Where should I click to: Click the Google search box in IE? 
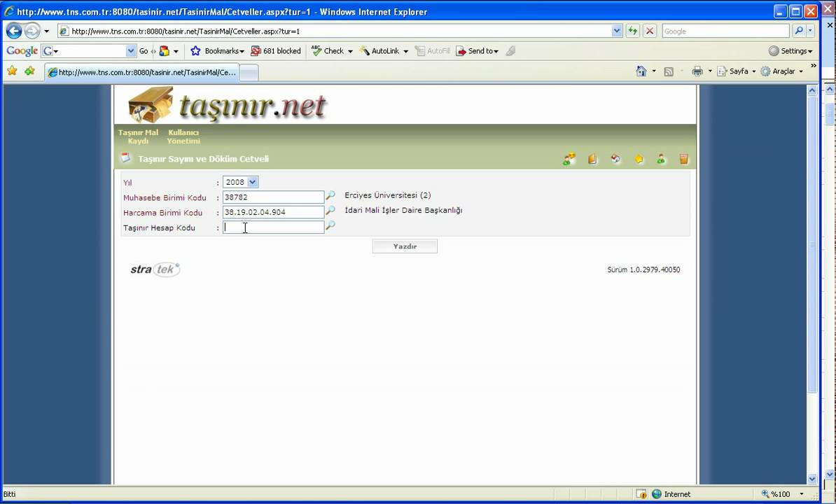725,31
